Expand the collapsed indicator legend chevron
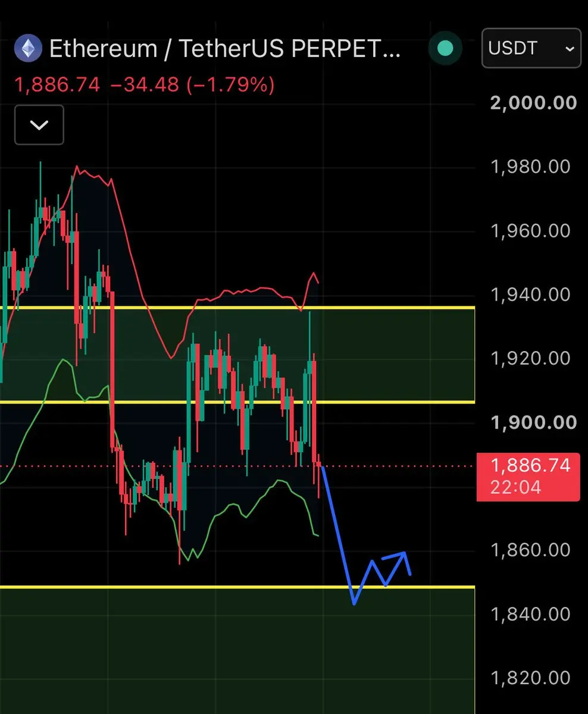The width and height of the screenshot is (588, 714). (39, 125)
